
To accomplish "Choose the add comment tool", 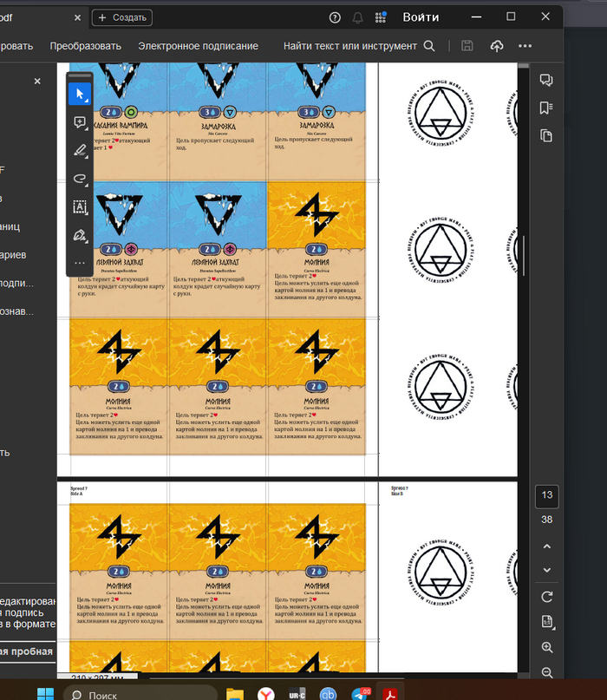I will coord(80,122).
